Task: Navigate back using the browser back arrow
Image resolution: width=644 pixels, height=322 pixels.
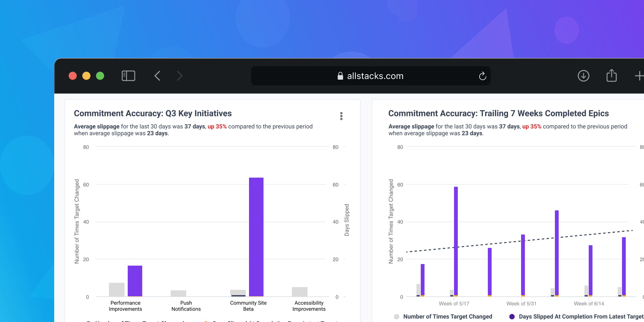Action: (157, 76)
